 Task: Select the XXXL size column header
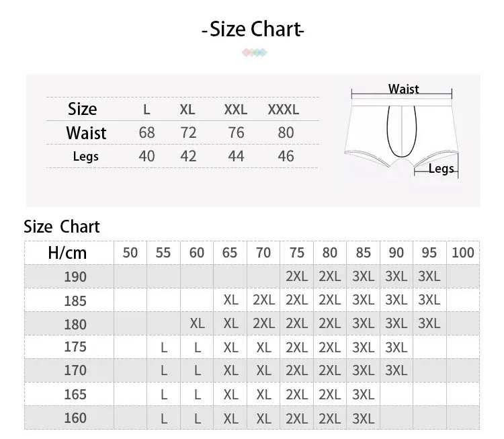(x=283, y=110)
